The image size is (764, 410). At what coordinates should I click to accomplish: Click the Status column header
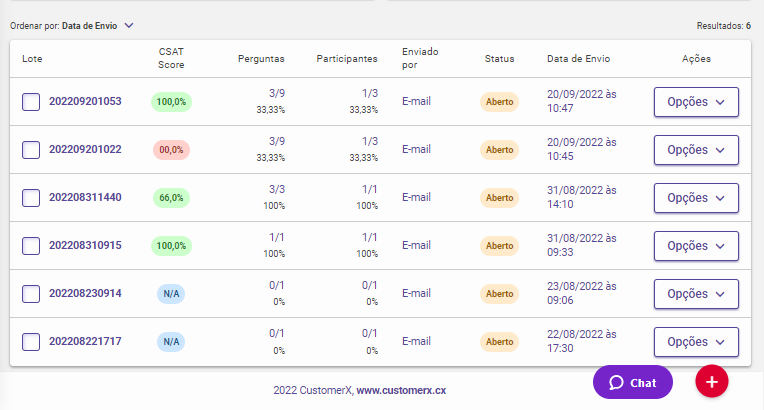[x=499, y=59]
